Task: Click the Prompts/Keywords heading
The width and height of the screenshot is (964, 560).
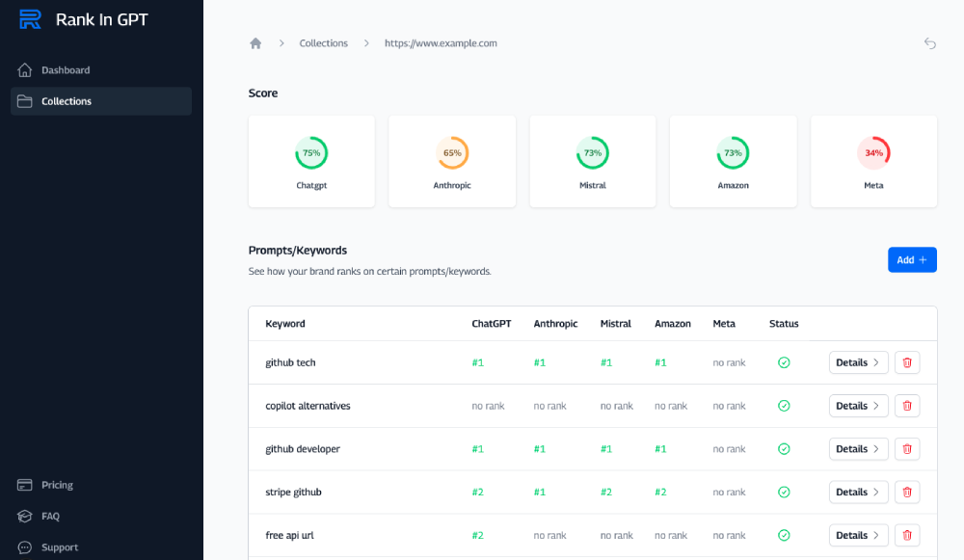Action: click(298, 251)
